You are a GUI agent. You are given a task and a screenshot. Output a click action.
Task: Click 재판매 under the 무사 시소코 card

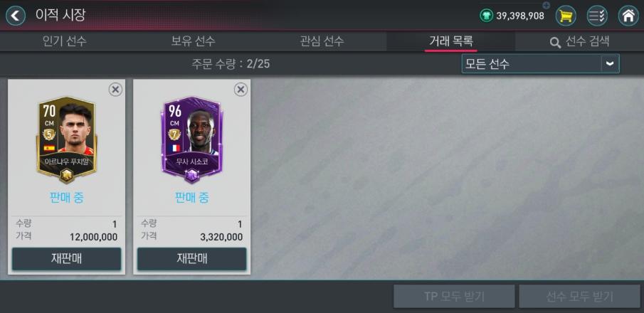[x=192, y=259]
